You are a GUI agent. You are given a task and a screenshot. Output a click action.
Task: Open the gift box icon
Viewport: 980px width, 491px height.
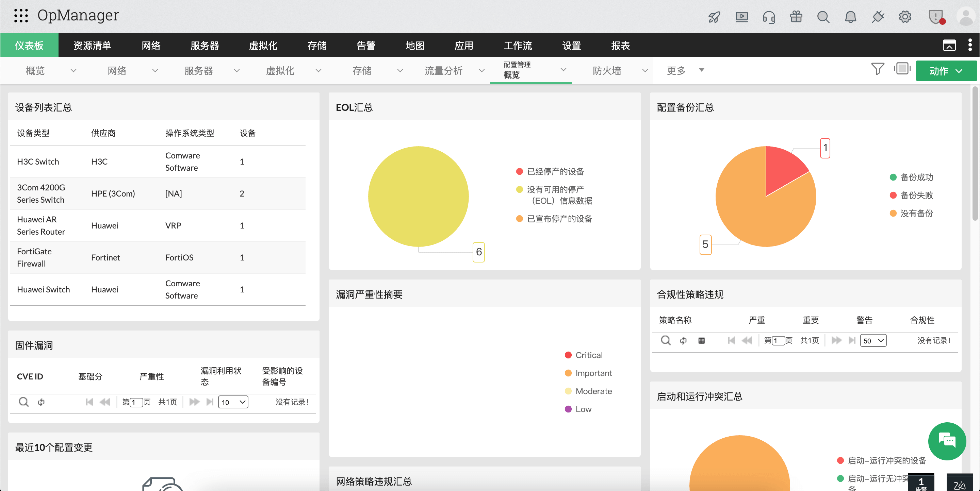pos(796,17)
